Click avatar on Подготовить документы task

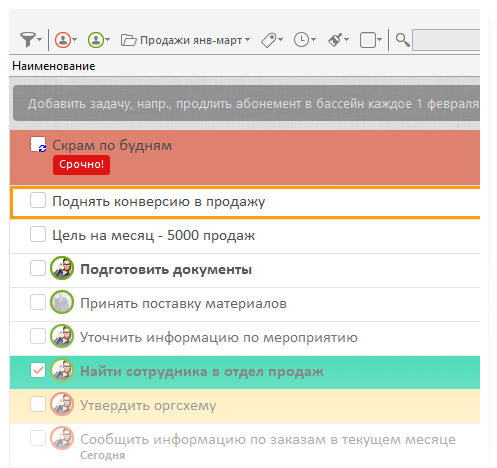[x=62, y=268]
